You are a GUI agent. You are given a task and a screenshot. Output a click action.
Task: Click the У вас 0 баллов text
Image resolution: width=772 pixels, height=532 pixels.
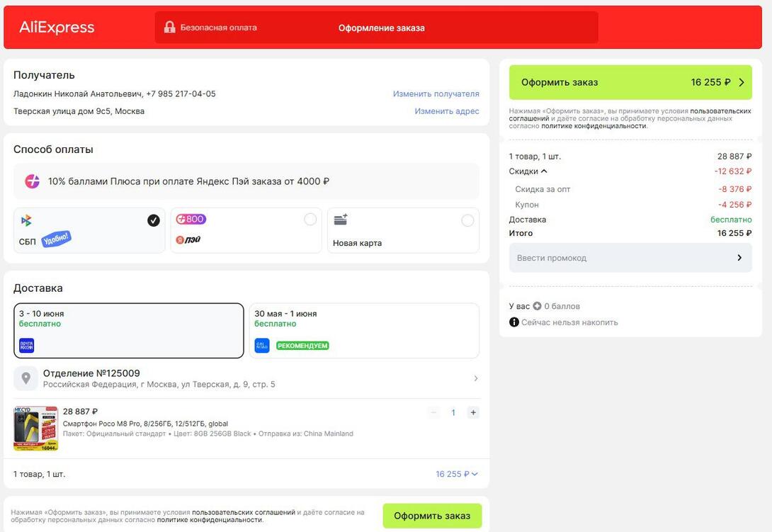click(x=544, y=306)
